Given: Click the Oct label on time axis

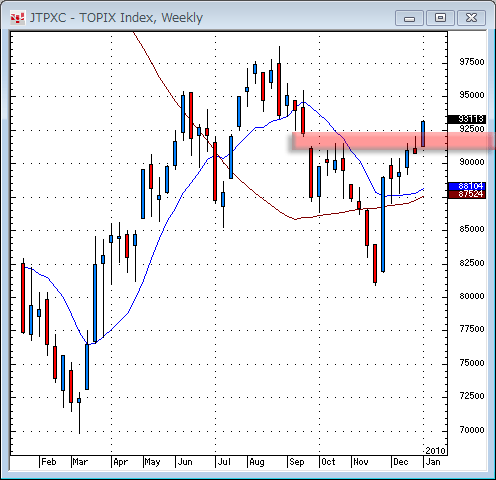Looking at the screenshot, I should [x=328, y=462].
